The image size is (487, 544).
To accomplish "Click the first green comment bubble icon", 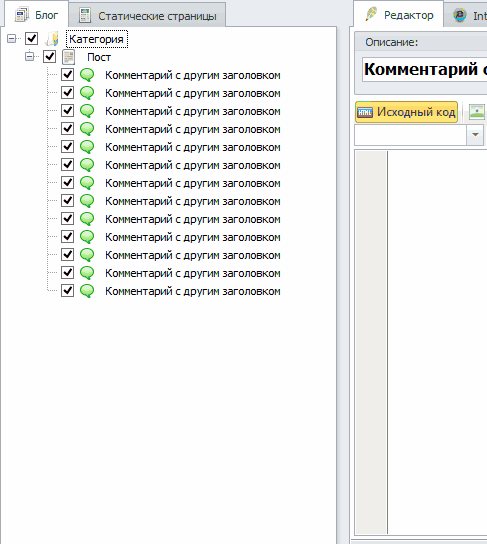I will (x=87, y=75).
